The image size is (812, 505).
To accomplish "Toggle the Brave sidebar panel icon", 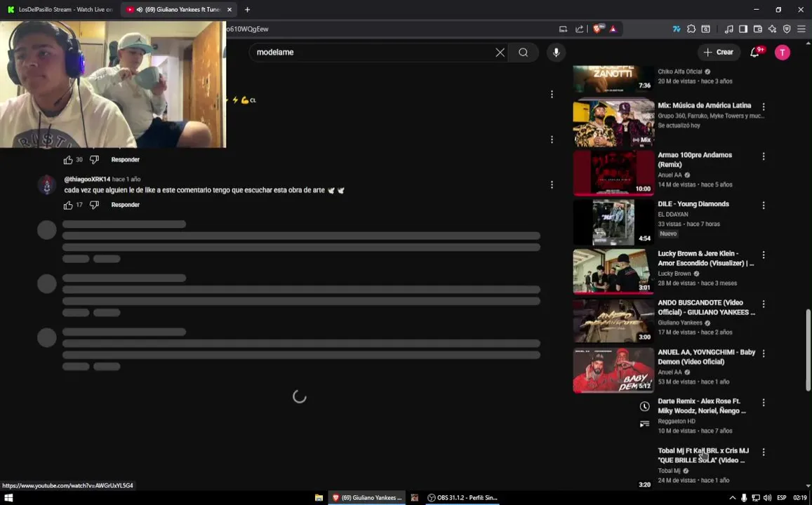I will pos(743,29).
